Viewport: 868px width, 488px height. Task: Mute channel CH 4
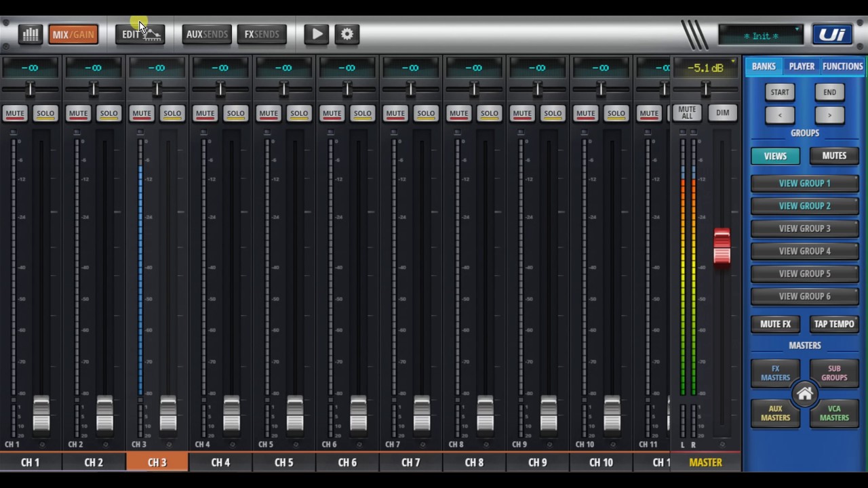point(205,113)
